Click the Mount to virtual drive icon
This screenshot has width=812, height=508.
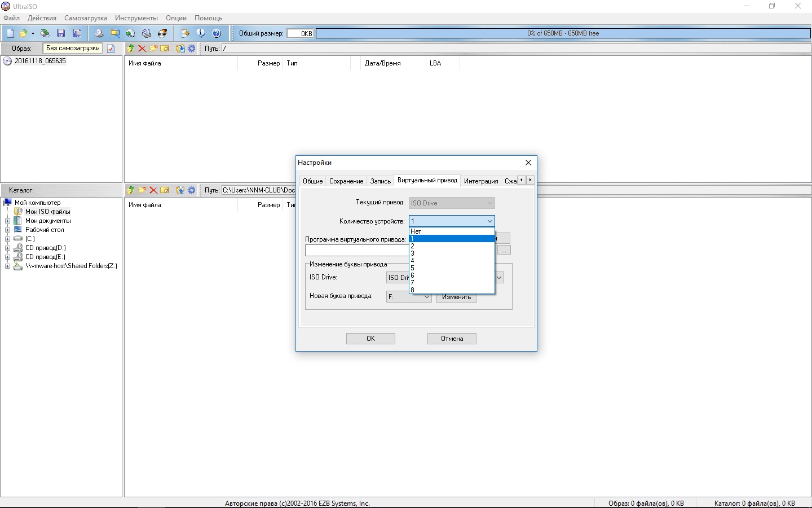[147, 33]
